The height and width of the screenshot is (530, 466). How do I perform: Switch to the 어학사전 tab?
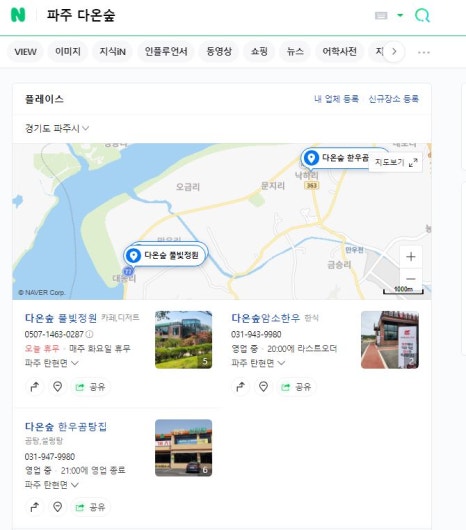point(339,51)
